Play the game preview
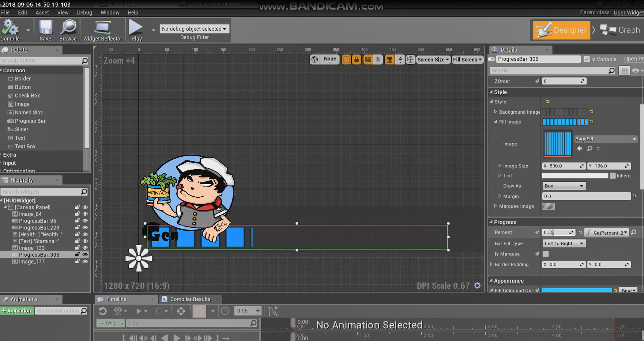Image resolution: width=644 pixels, height=341 pixels. click(136, 31)
